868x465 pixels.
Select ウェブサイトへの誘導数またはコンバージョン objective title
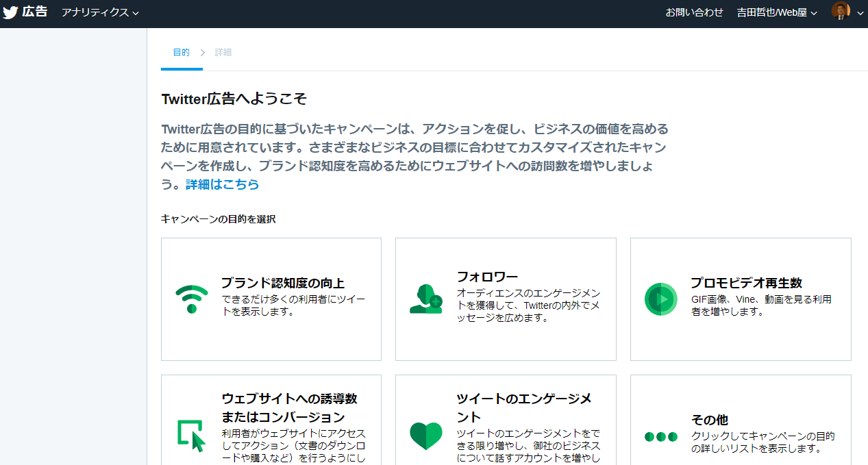tap(289, 407)
